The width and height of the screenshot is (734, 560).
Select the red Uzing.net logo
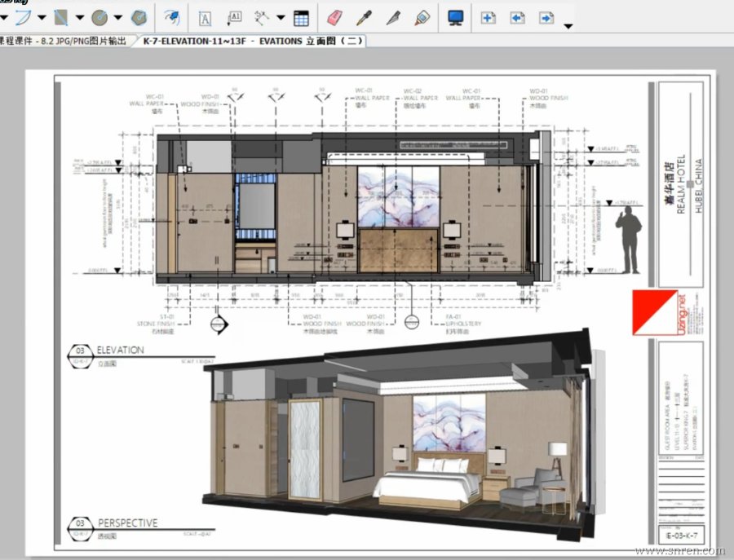coord(659,312)
